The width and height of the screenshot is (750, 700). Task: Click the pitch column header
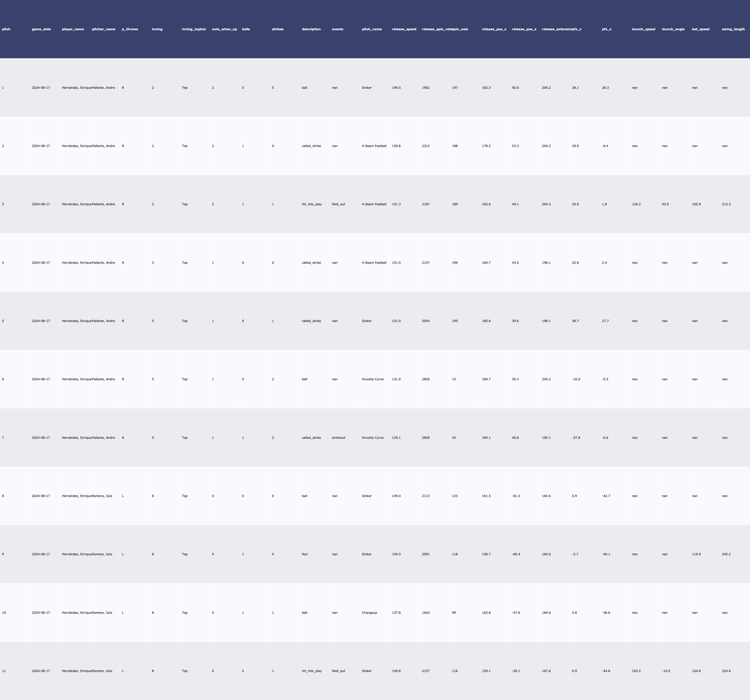tap(6, 29)
